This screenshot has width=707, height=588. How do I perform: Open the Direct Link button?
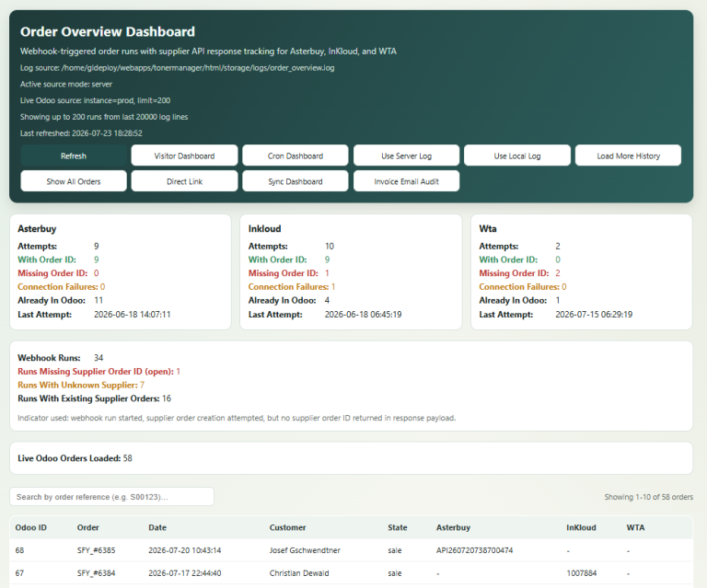[x=184, y=181]
